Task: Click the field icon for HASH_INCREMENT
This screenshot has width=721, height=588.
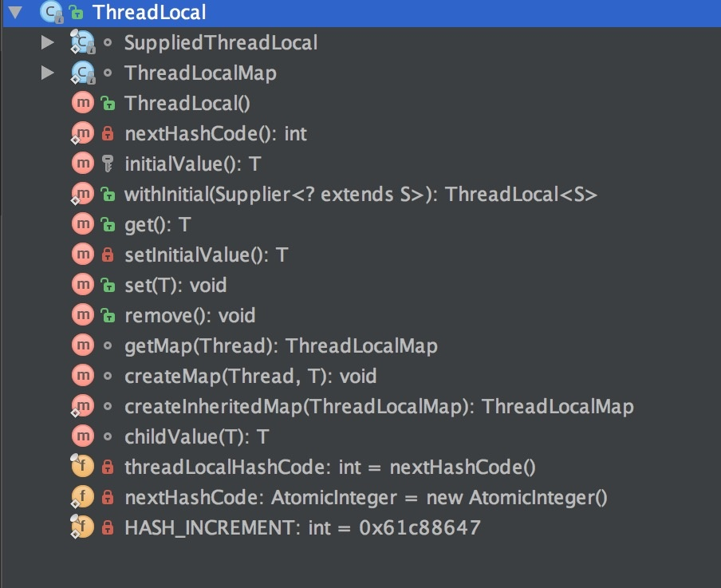Action: pyautogui.click(x=82, y=527)
